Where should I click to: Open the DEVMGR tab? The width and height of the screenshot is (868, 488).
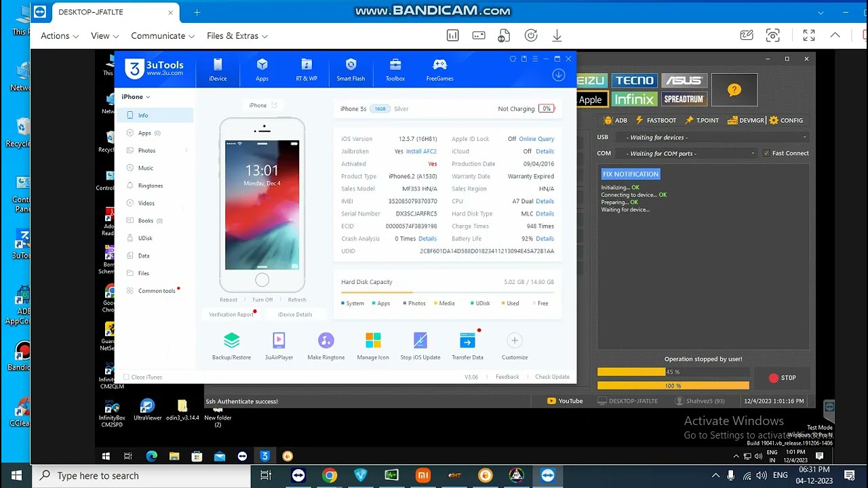(746, 121)
